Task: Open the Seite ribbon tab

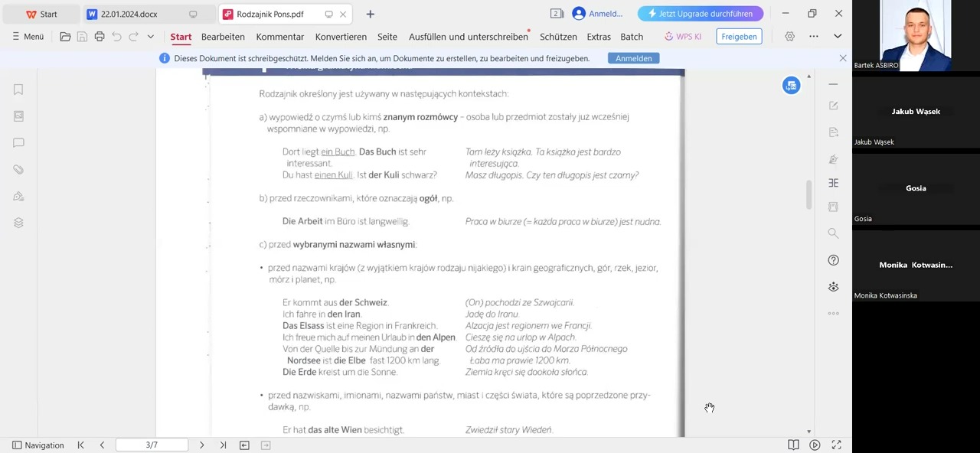Action: tap(387, 37)
